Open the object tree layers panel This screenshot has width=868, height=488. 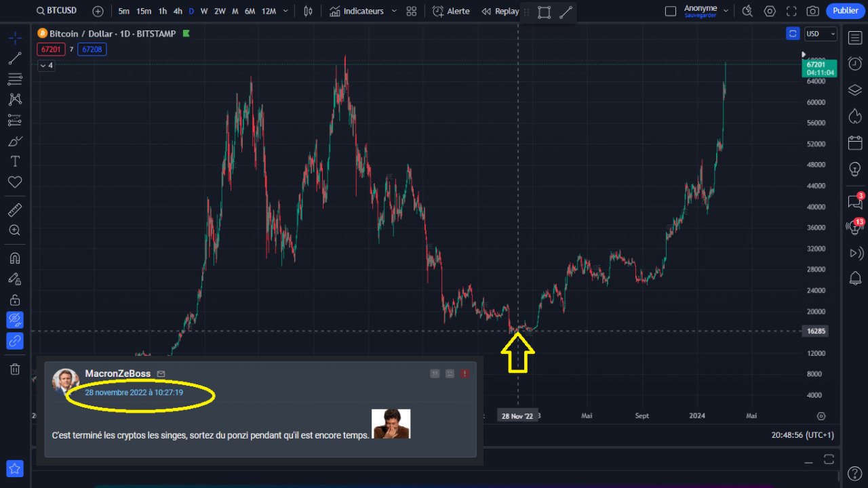click(855, 90)
